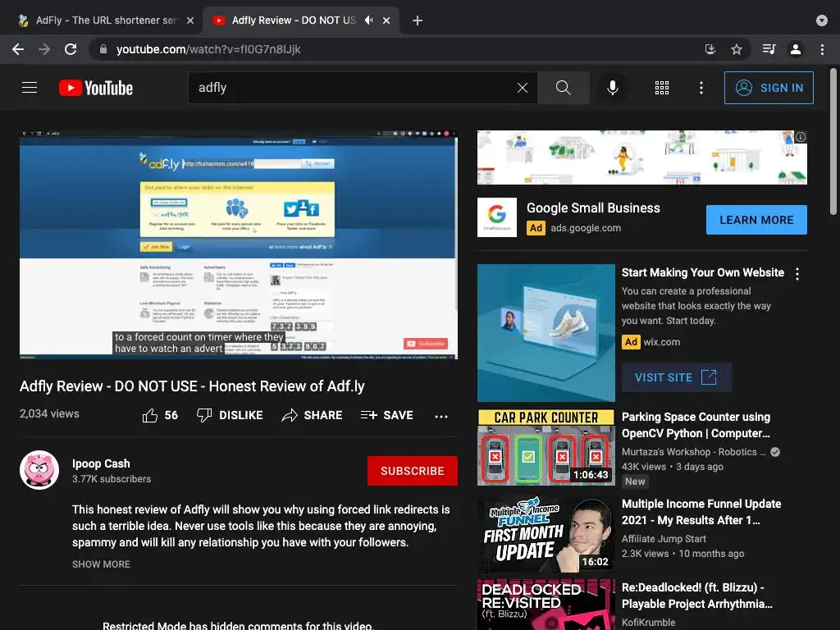Click the page vertical scrollbar
The image size is (840, 630).
(x=833, y=142)
